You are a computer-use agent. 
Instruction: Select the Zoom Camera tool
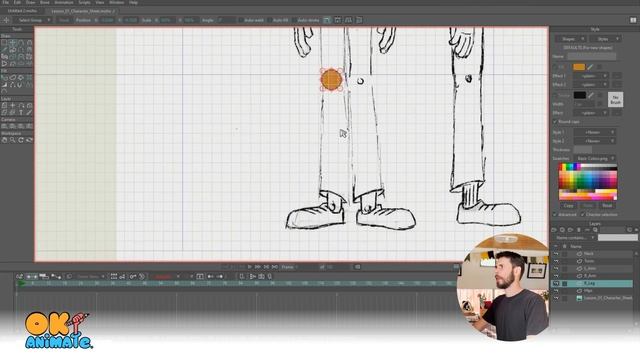tap(12, 126)
